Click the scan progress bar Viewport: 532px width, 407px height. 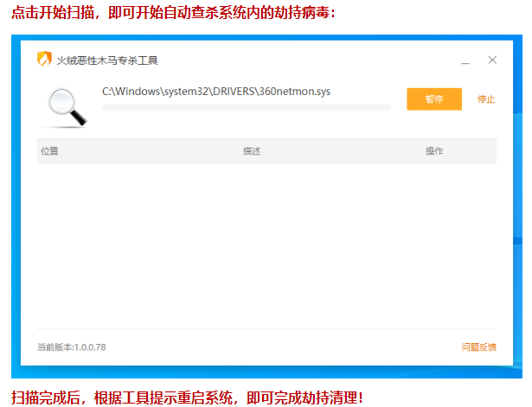(247, 107)
